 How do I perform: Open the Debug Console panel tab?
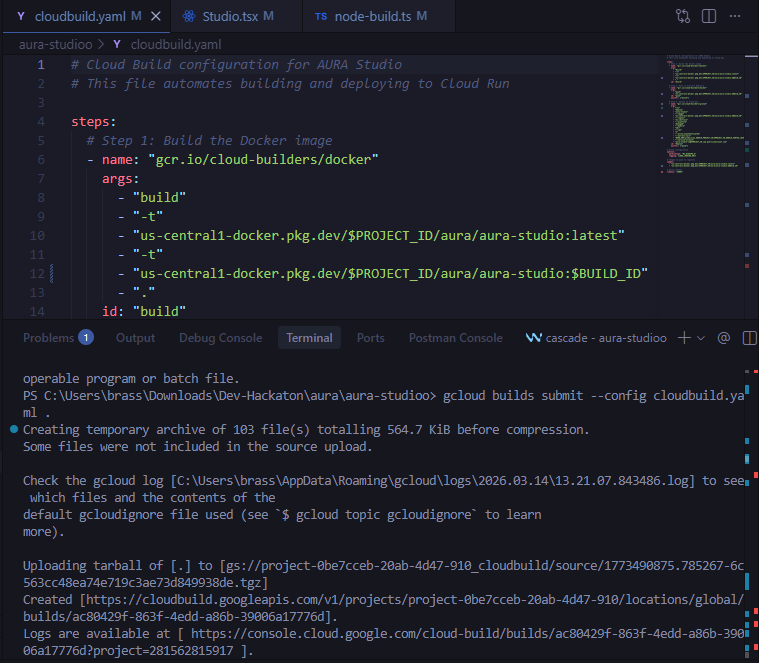[220, 338]
